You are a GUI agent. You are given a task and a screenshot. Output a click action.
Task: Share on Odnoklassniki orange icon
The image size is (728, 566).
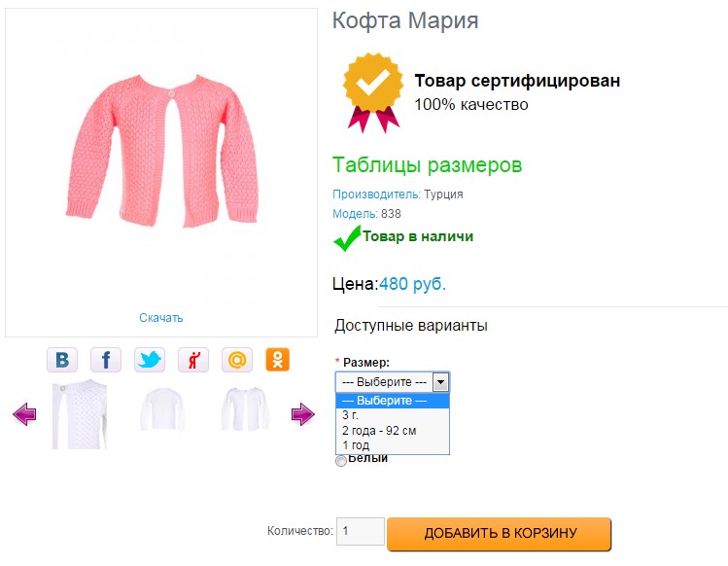[x=278, y=360]
